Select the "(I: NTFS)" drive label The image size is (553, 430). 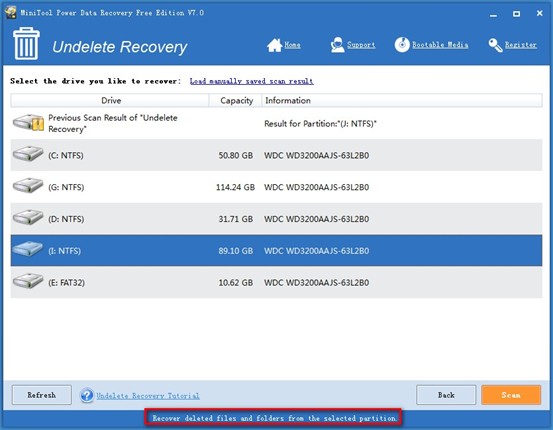point(65,251)
